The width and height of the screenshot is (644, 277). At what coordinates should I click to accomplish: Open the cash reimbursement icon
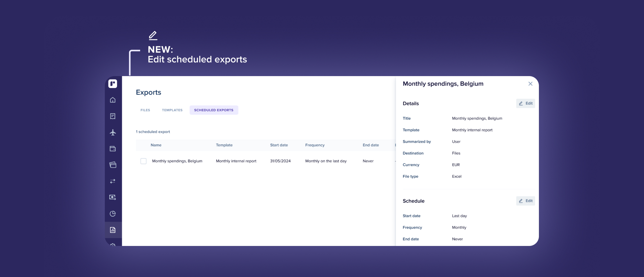(113, 197)
